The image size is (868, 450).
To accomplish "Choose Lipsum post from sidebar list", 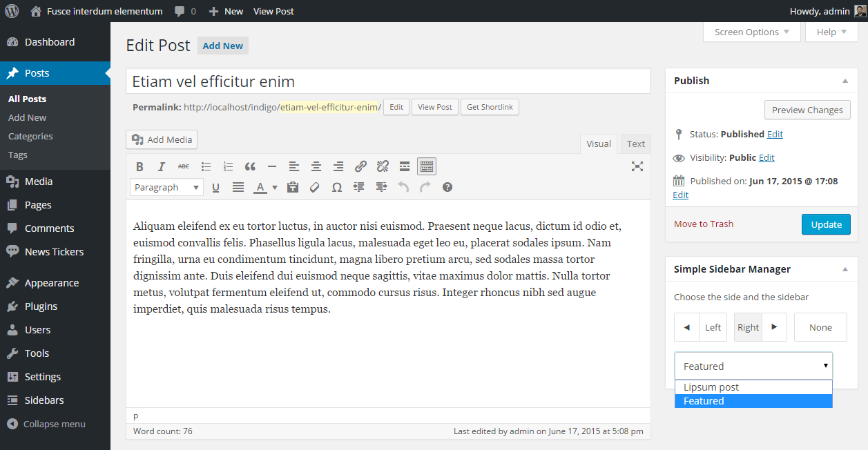I will point(753,387).
